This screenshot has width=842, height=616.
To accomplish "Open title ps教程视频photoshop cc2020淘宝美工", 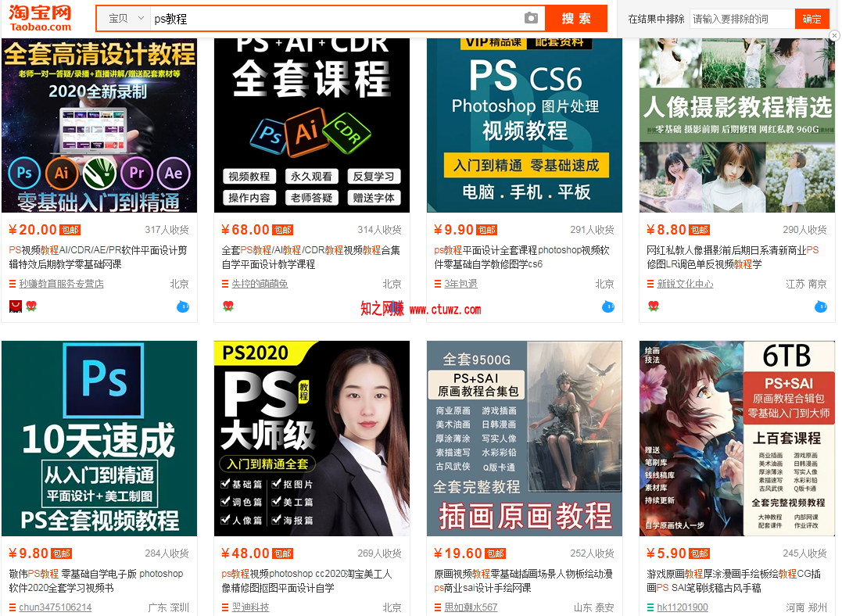I will tap(306, 581).
